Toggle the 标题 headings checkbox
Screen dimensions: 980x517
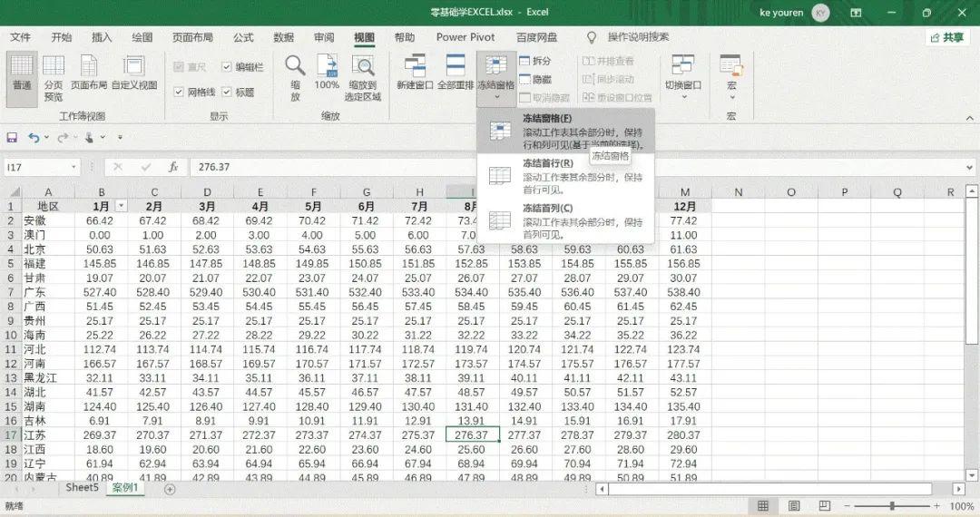point(227,92)
